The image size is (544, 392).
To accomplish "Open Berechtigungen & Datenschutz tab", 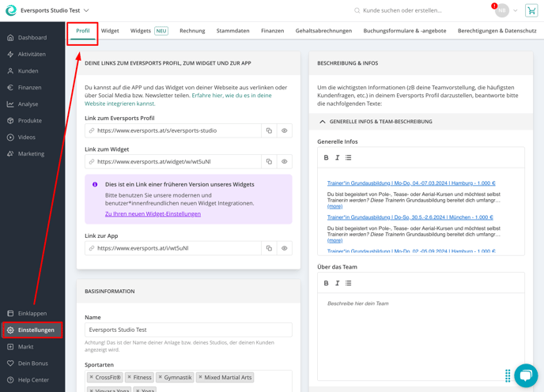I will (x=497, y=31).
